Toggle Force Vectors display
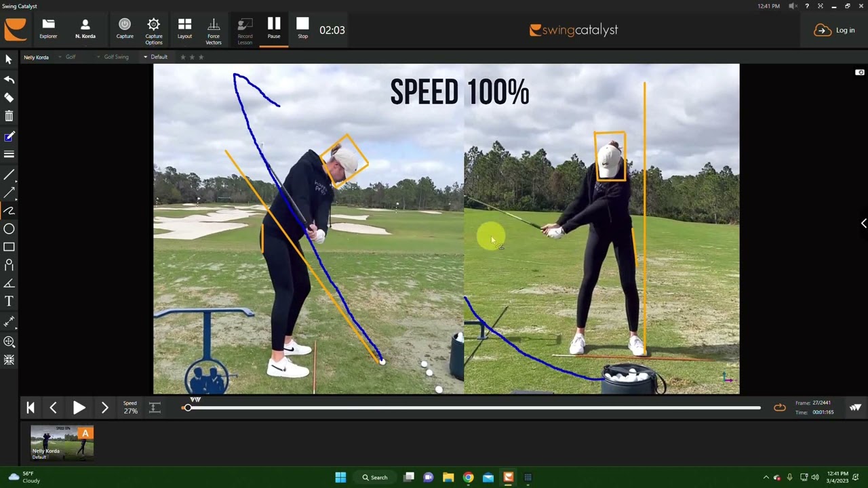 click(214, 31)
